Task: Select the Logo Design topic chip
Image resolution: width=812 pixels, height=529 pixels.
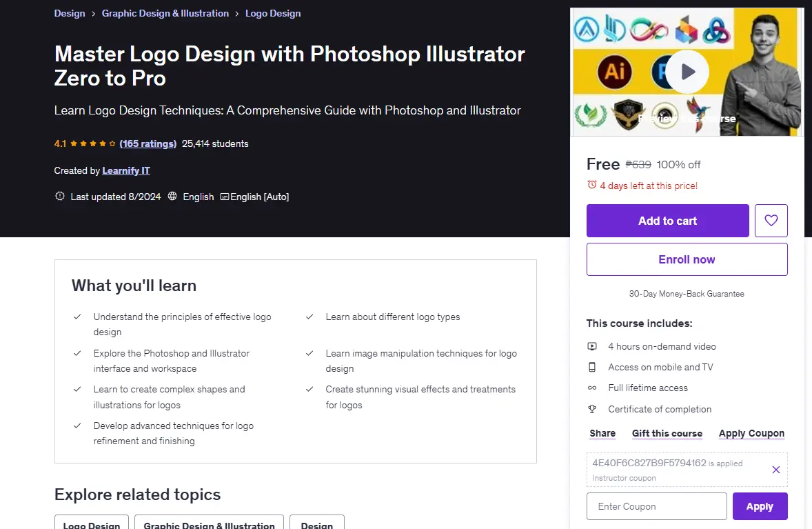Action: pos(92,522)
